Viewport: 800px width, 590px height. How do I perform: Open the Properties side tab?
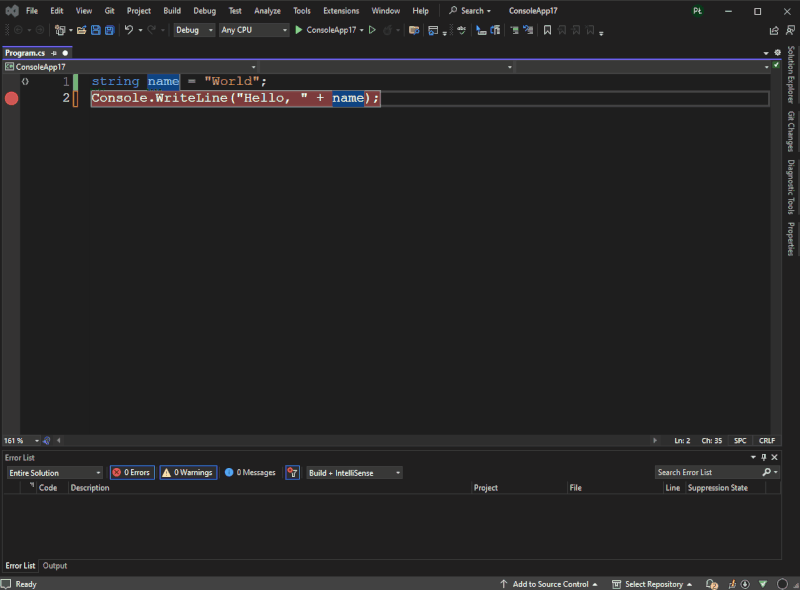791,239
